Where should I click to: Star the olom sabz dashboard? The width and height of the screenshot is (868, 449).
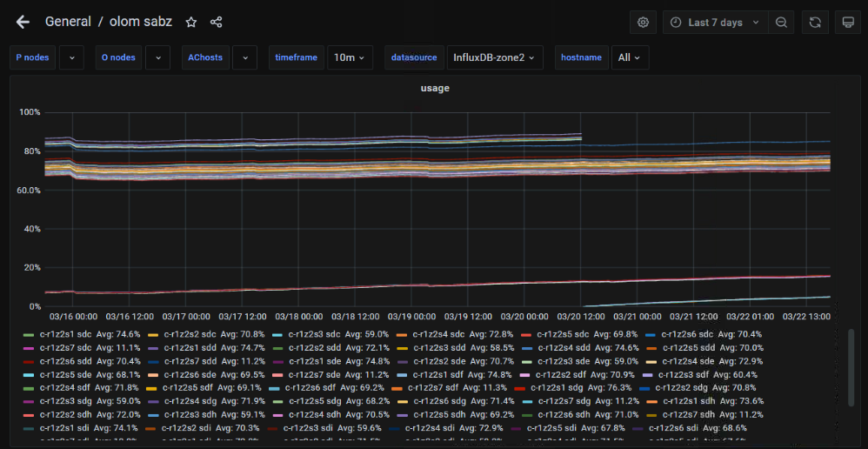coord(191,22)
